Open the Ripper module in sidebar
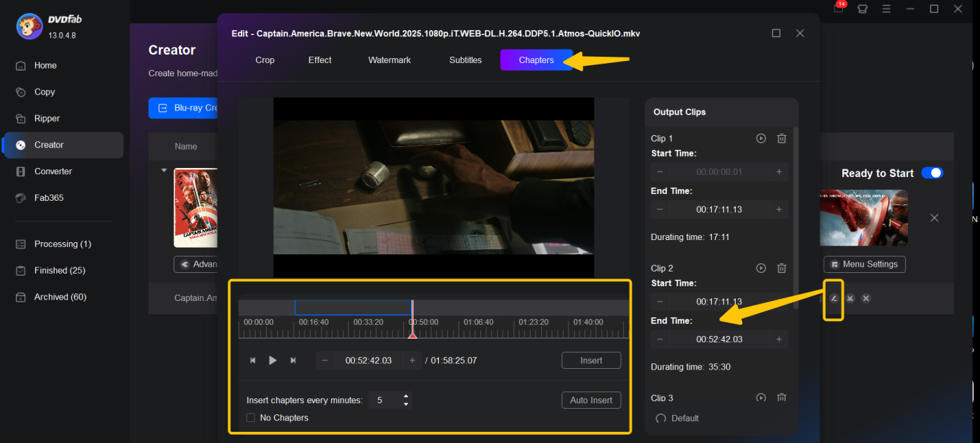Image resolution: width=980 pixels, height=443 pixels. pos(47,118)
